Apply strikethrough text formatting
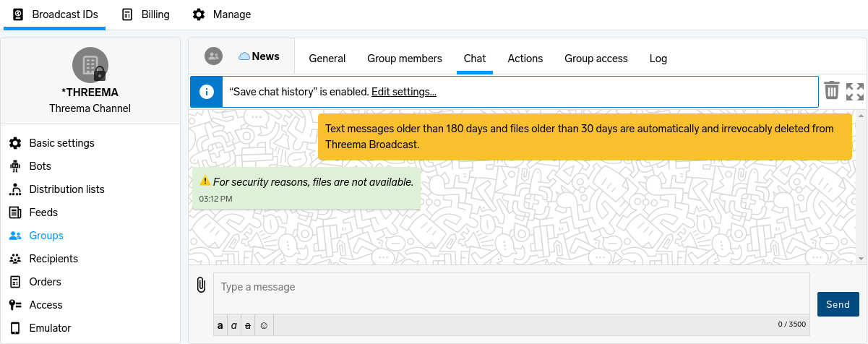The width and height of the screenshot is (868, 344). pyautogui.click(x=248, y=326)
